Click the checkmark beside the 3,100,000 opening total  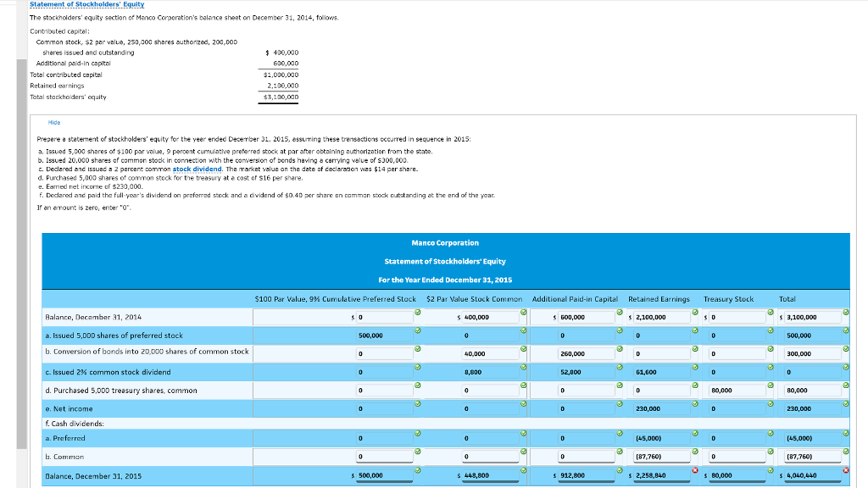[845, 313]
